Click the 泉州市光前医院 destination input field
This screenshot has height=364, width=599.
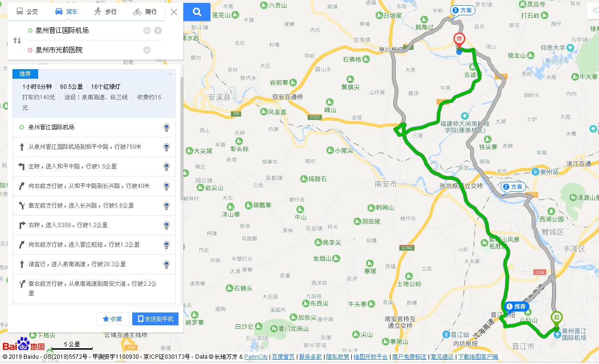(x=86, y=50)
